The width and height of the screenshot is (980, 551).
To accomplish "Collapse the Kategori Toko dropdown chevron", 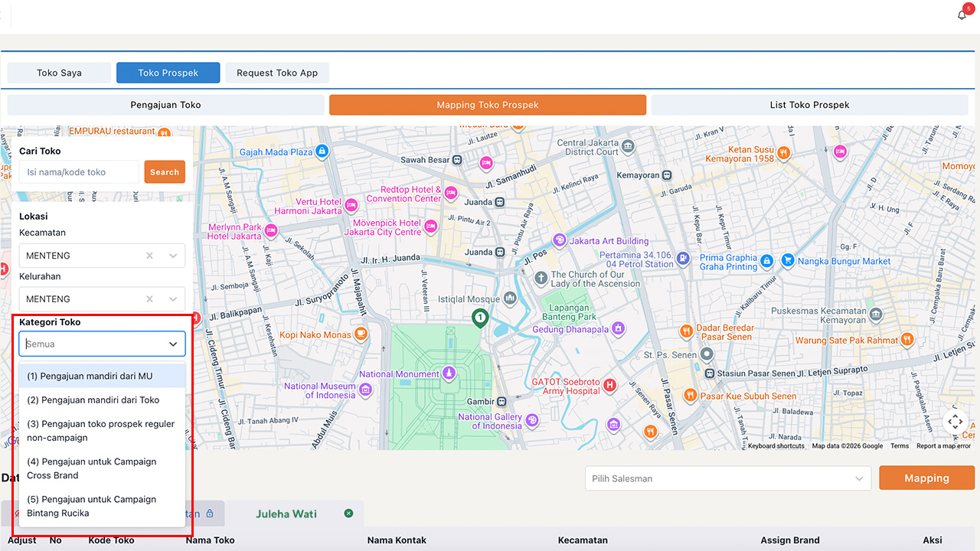I will tap(173, 344).
